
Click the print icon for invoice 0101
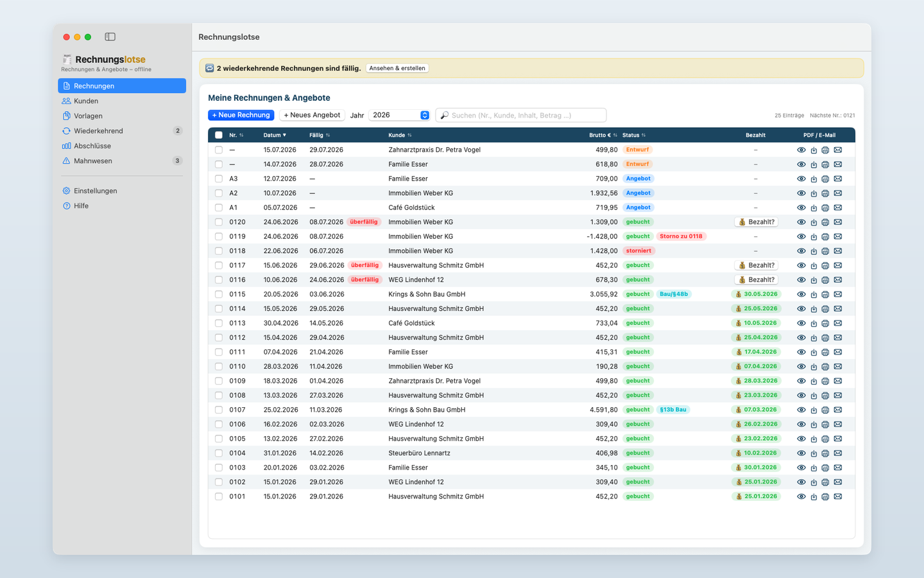coord(825,496)
